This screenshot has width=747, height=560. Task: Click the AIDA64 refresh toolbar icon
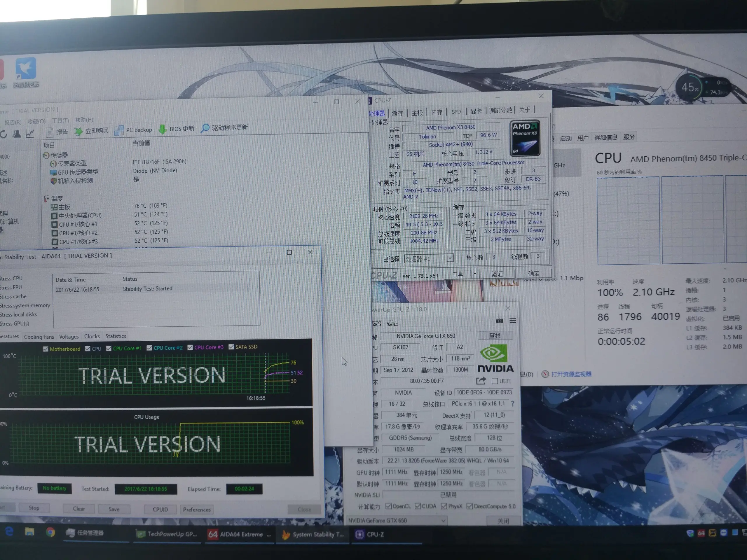(4, 134)
